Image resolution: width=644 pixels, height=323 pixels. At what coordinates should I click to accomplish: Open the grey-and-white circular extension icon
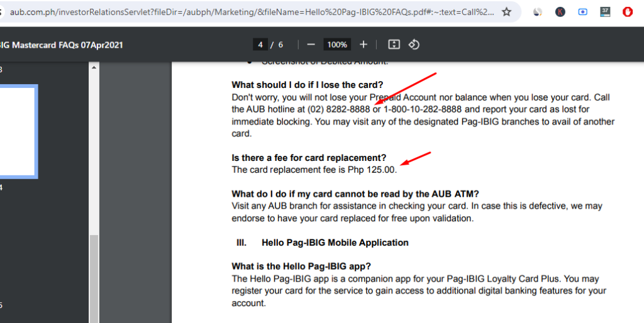538,12
